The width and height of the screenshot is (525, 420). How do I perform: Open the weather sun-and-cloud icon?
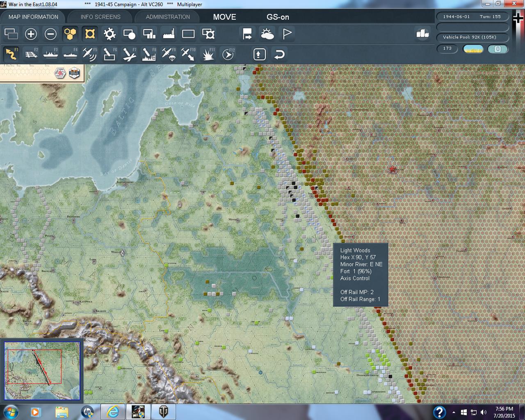click(267, 34)
